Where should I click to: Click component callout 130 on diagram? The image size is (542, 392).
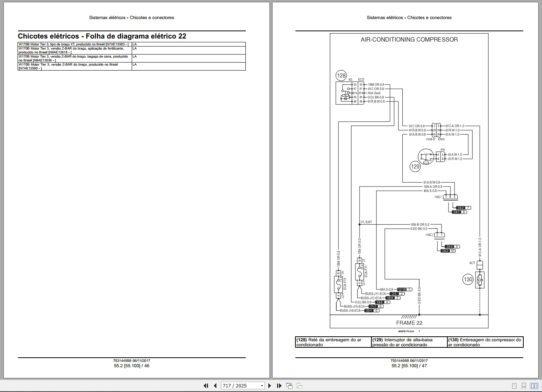[468, 279]
